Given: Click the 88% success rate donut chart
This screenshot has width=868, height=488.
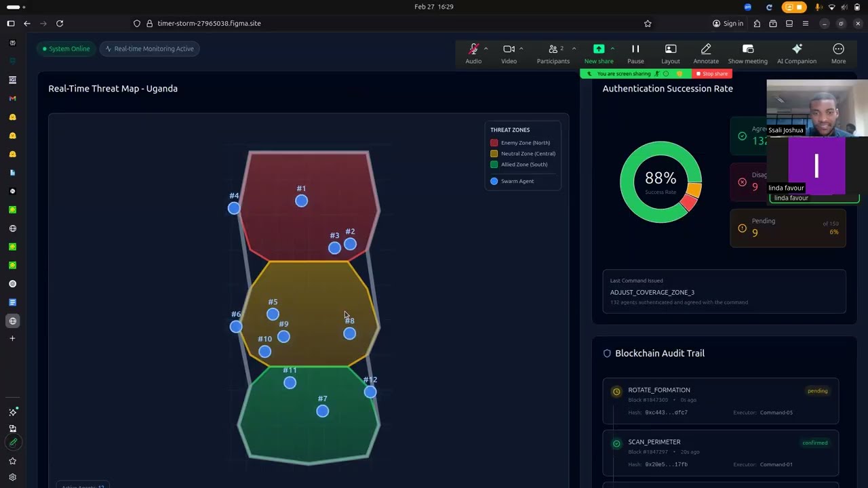Looking at the screenshot, I should point(660,182).
